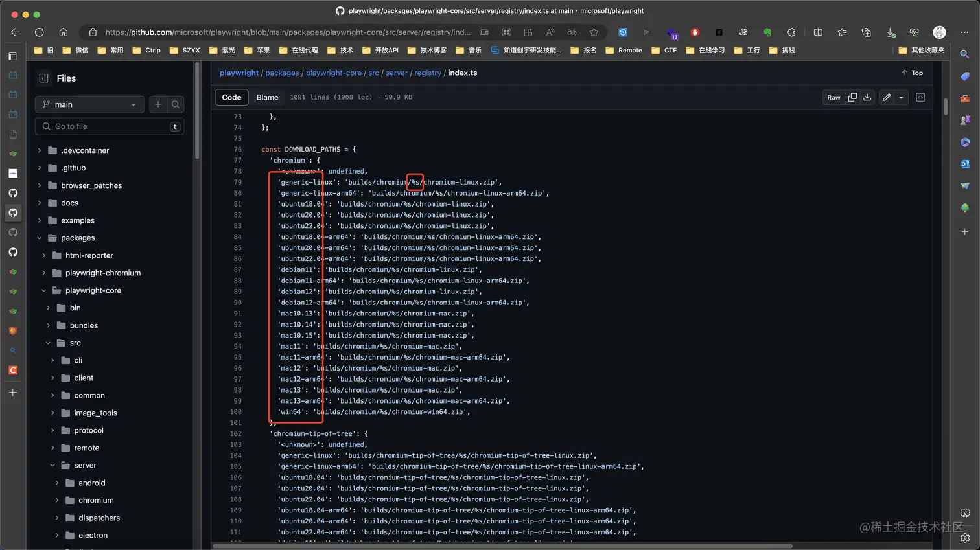The height and width of the screenshot is (550, 980).
Task: Open the Edge settings and more menu
Action: 964,32
